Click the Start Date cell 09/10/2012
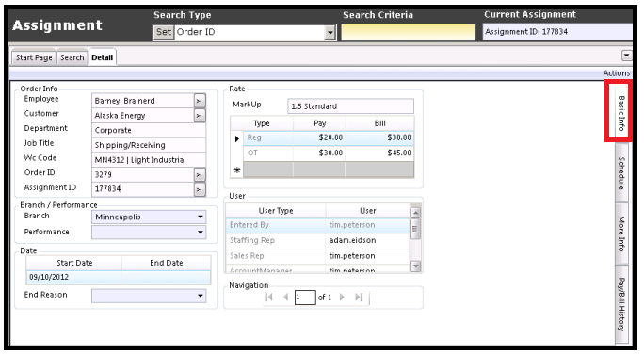644x354 pixels. [x=74, y=277]
